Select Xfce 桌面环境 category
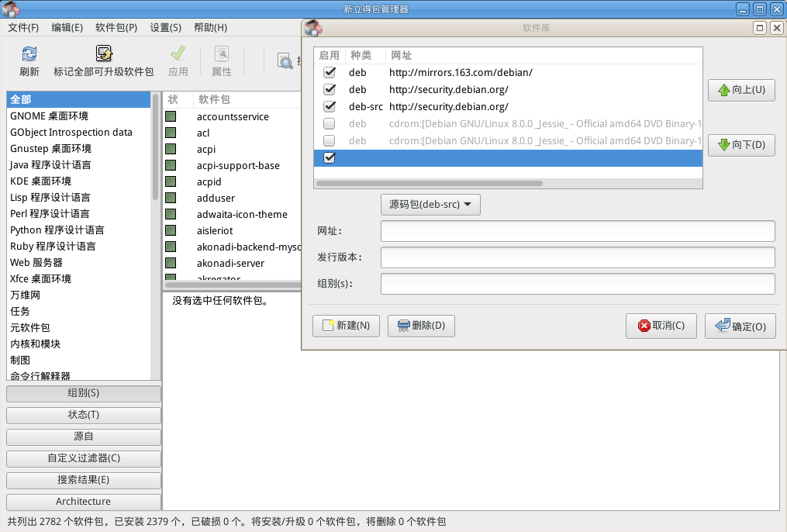The width and height of the screenshot is (787, 532). pyautogui.click(x=78, y=279)
